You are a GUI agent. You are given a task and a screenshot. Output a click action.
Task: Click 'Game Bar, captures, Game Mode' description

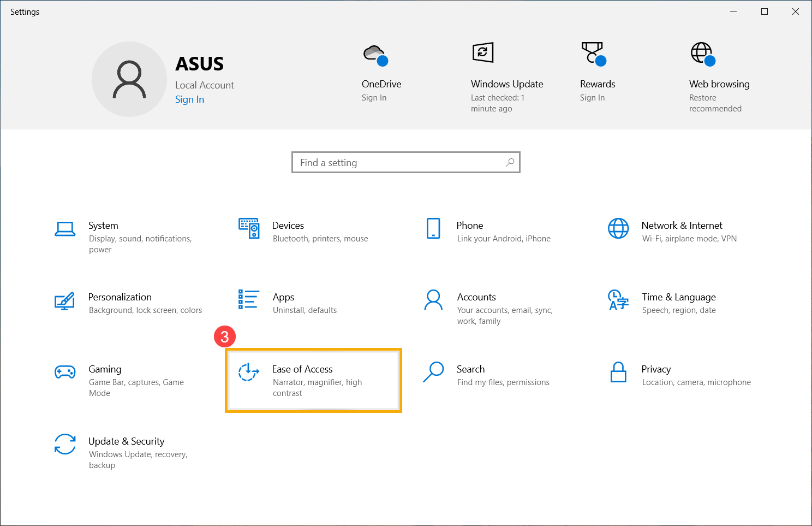136,388
